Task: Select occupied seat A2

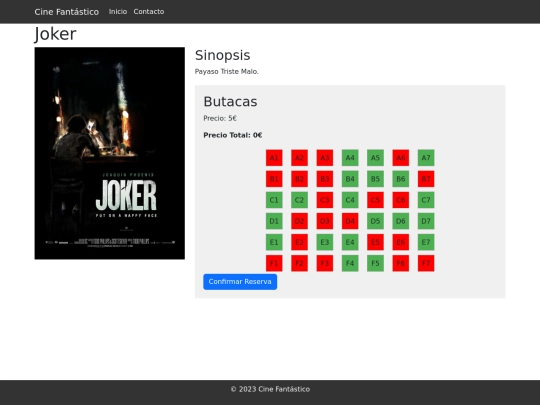Action: (299, 158)
